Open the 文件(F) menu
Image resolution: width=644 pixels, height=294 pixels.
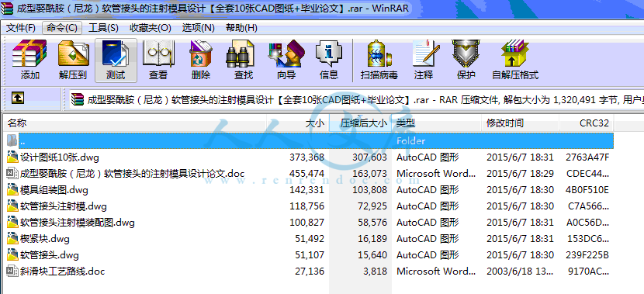tap(20, 28)
